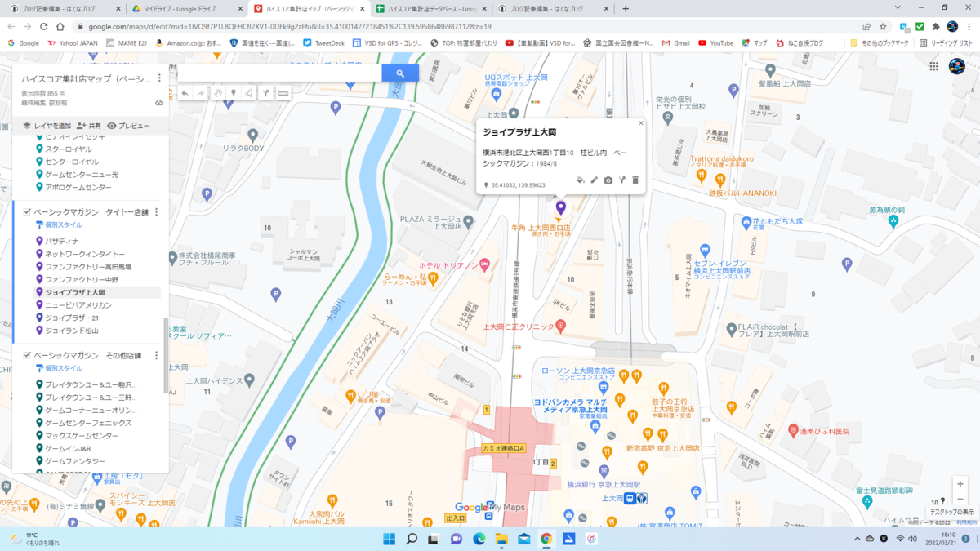Open Google apps grid icon
The height and width of the screenshot is (551, 980).
coord(933,67)
